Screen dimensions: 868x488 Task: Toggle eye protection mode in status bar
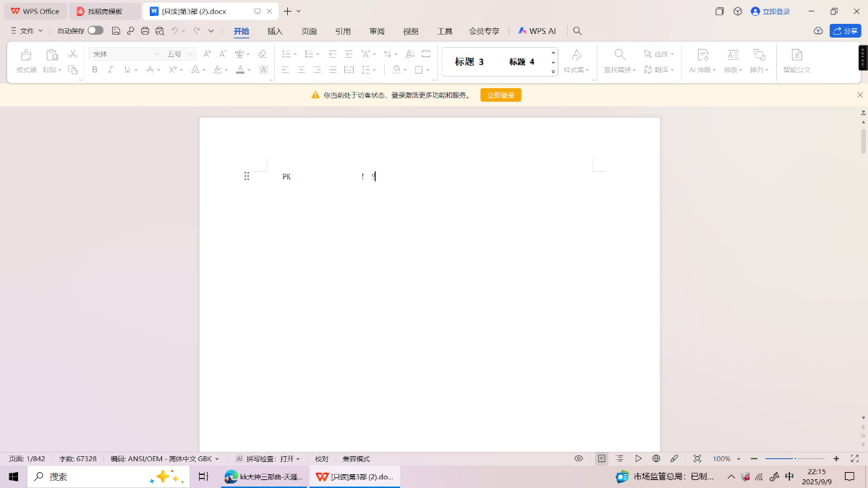pos(579,458)
